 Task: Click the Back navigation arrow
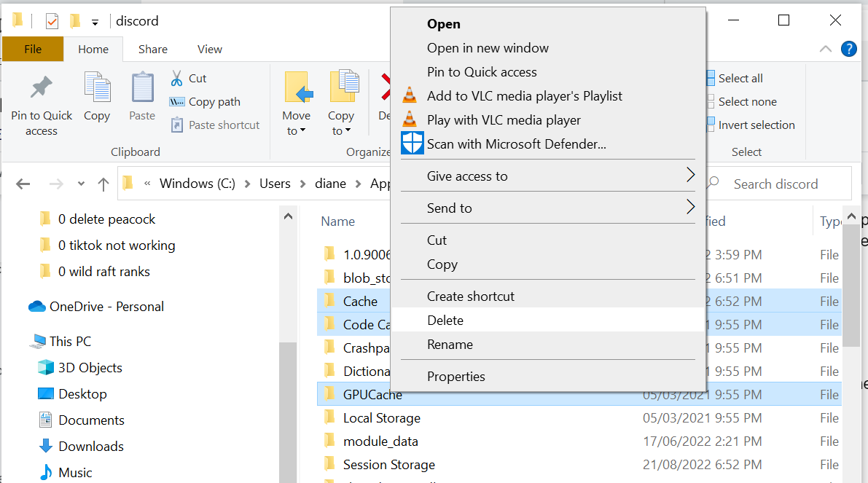pos(23,184)
